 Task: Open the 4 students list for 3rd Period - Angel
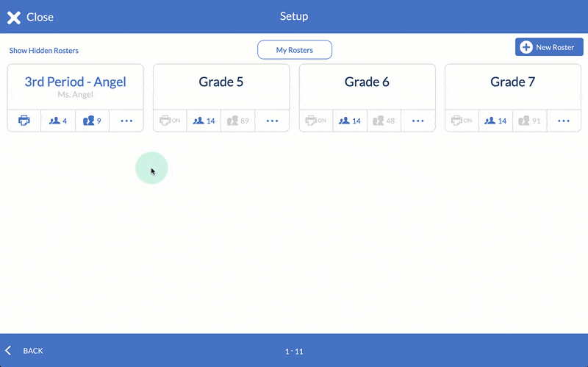(x=58, y=121)
